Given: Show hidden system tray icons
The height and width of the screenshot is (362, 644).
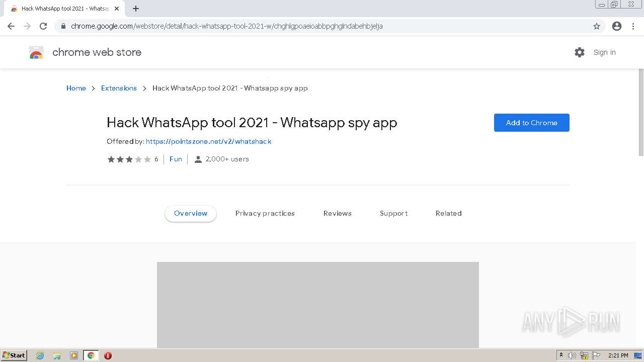Looking at the screenshot, I should tap(561, 355).
